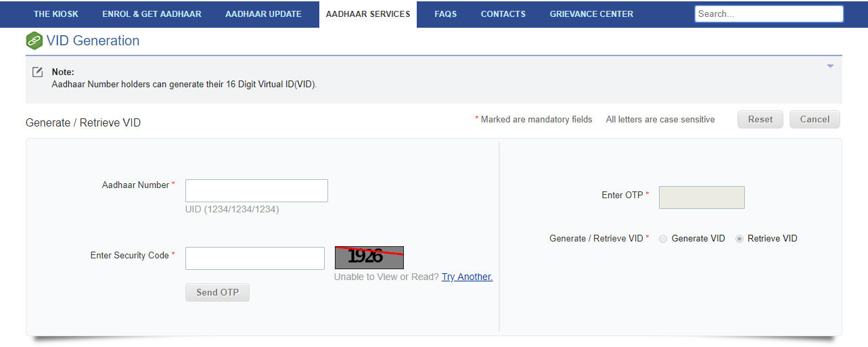Viewport: 868px width, 347px height.
Task: Click the Try Another captcha link
Action: (467, 277)
